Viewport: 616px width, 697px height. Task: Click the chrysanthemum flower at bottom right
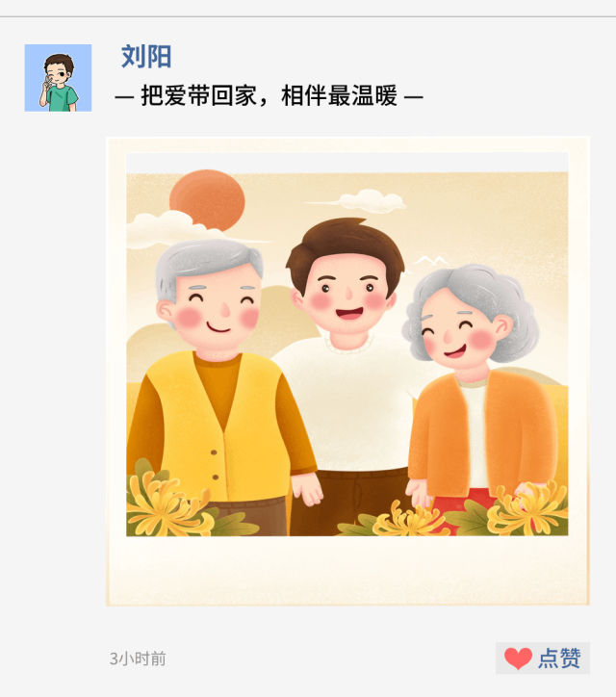526,509
